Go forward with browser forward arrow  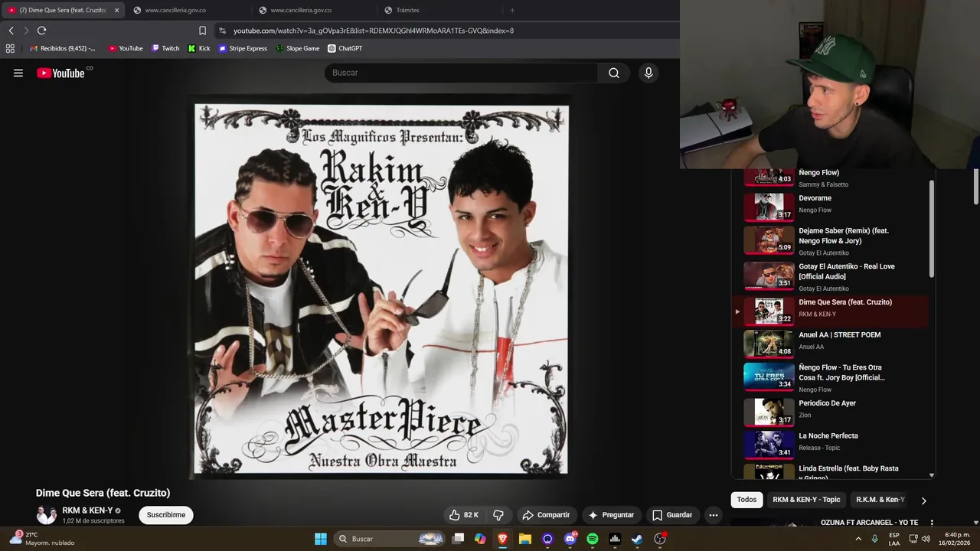pyautogui.click(x=26, y=31)
